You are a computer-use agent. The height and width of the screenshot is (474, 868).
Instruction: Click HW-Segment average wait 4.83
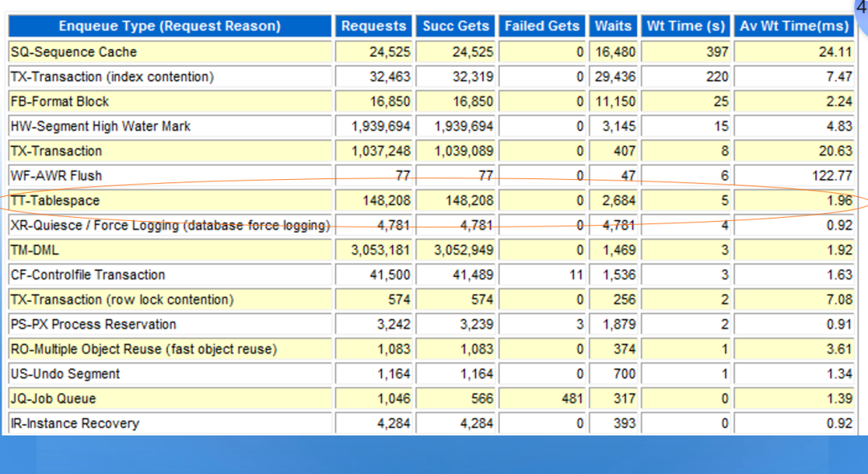[x=840, y=126]
